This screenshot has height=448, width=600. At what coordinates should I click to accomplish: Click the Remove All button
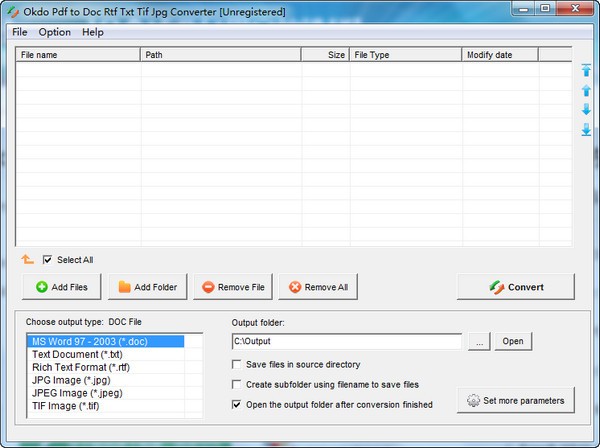coord(318,287)
